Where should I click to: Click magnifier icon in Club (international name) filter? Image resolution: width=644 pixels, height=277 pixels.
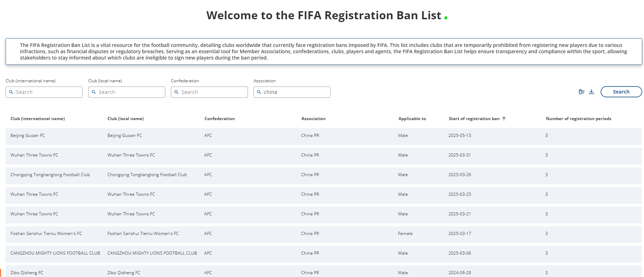pos(11,92)
